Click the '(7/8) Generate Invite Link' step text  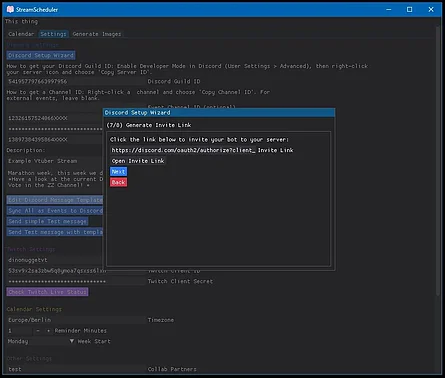coord(149,125)
